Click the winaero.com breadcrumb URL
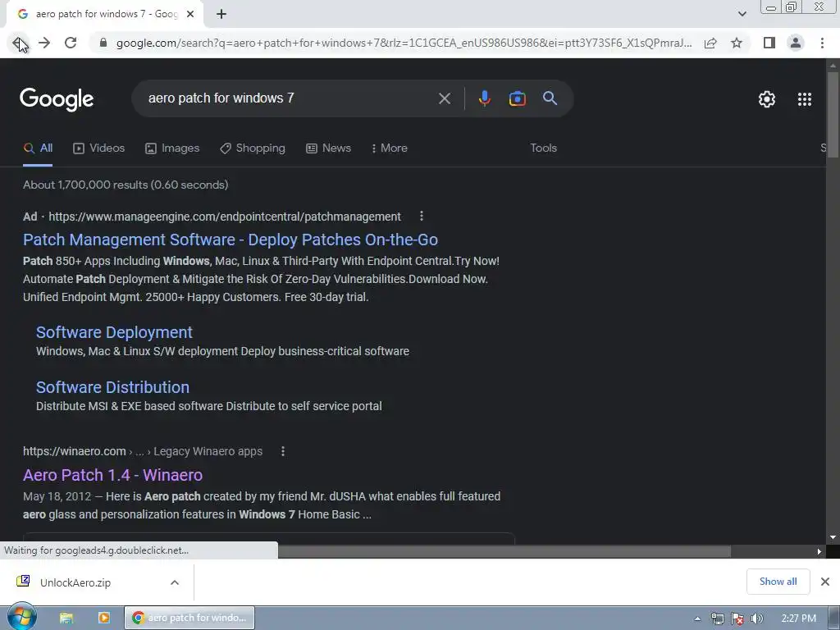The height and width of the screenshot is (630, 840). (143, 452)
